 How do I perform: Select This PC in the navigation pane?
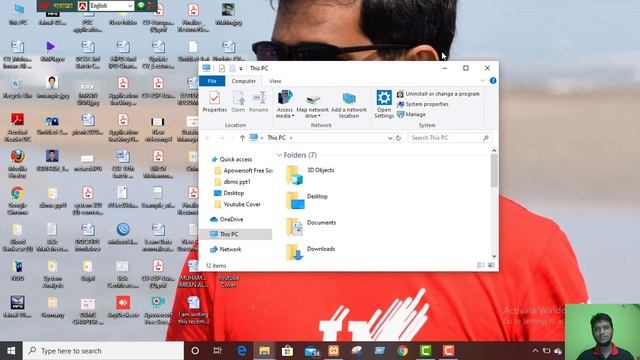pos(236,234)
